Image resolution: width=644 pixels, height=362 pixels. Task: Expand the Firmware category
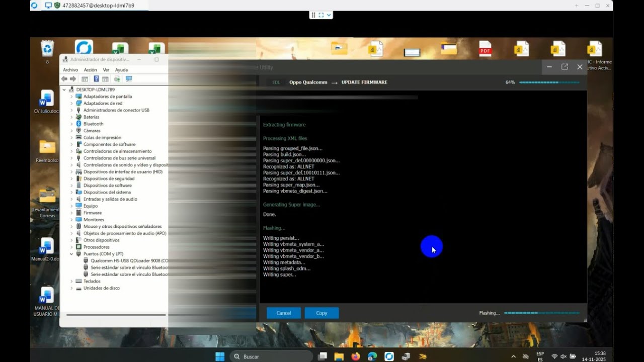pyautogui.click(x=71, y=213)
